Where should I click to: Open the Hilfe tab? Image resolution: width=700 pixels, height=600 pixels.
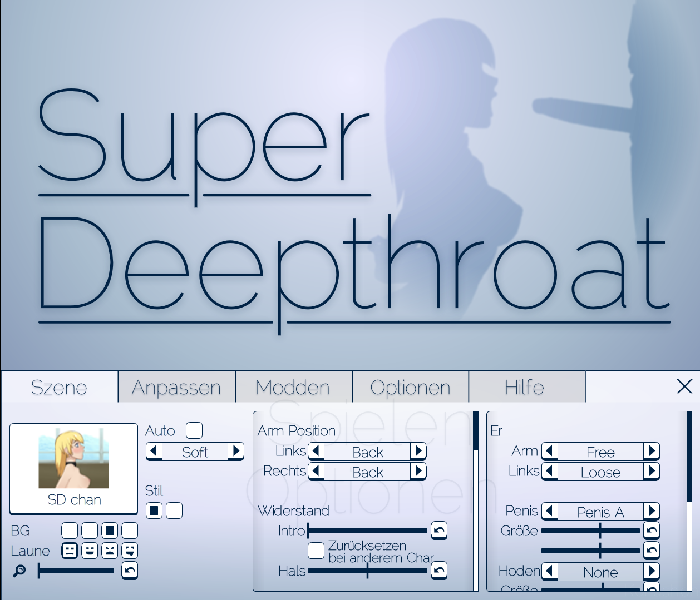(524, 387)
